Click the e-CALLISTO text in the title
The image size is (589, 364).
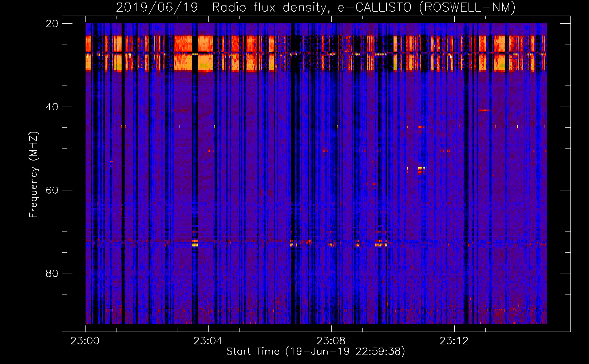(x=374, y=8)
